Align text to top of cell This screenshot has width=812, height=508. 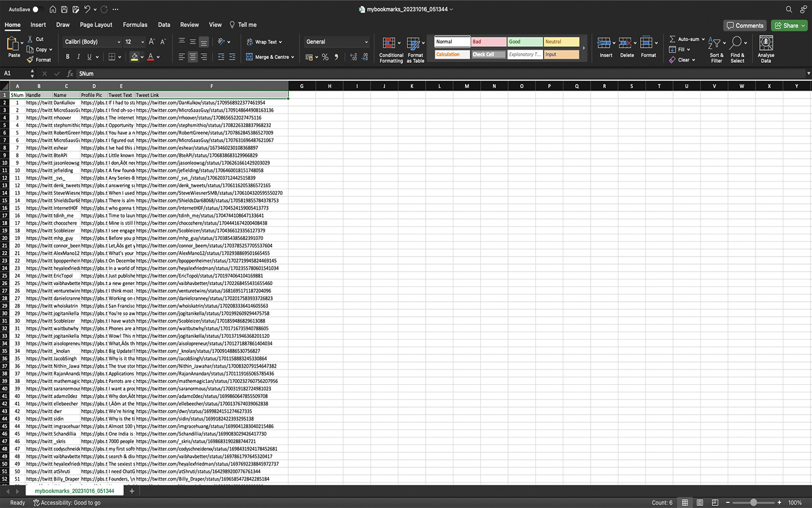[182, 42]
